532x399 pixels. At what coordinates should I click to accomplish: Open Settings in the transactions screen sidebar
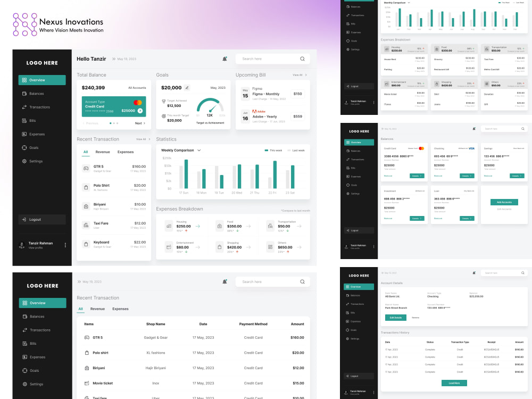click(33, 385)
